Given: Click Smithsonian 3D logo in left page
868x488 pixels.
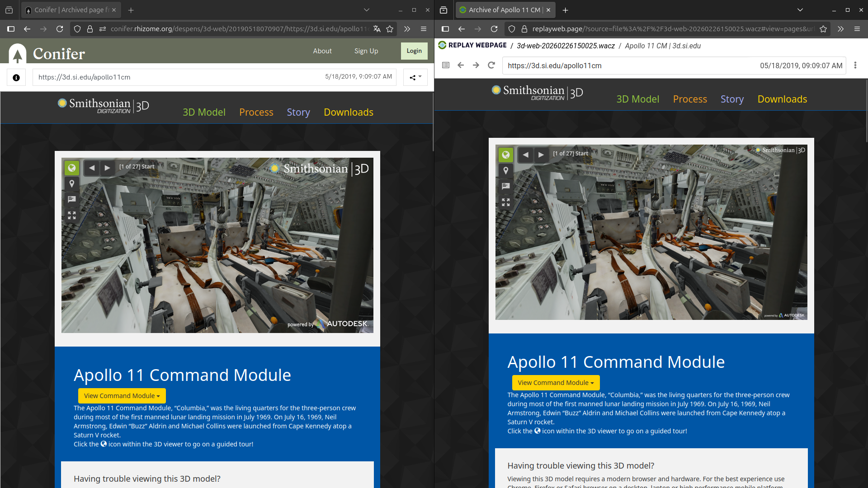Looking at the screenshot, I should 103,106.
